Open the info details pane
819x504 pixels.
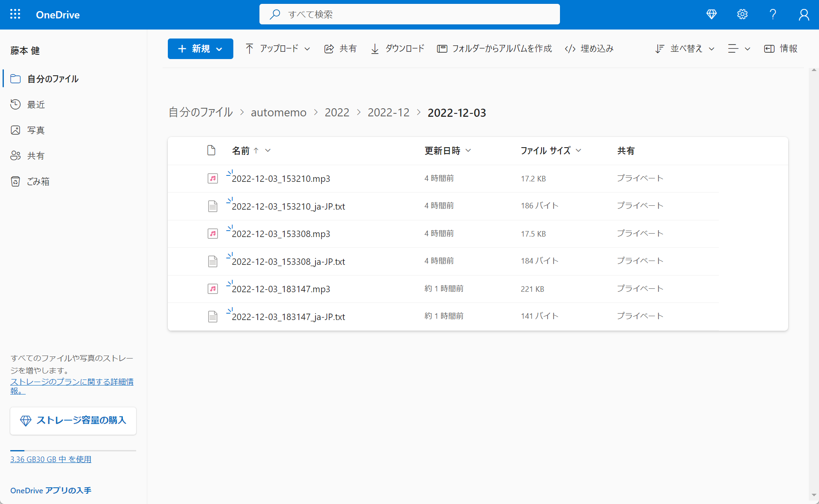781,49
